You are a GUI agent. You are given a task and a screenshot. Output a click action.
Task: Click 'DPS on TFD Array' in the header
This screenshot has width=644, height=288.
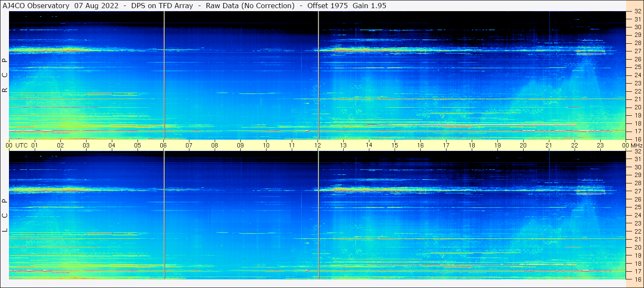pyautogui.click(x=162, y=6)
